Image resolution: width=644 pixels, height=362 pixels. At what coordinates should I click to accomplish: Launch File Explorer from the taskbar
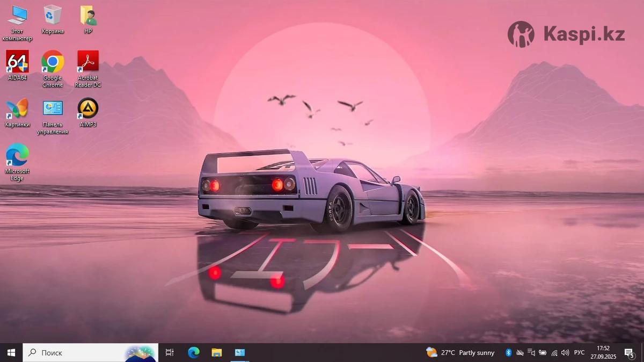(216, 352)
